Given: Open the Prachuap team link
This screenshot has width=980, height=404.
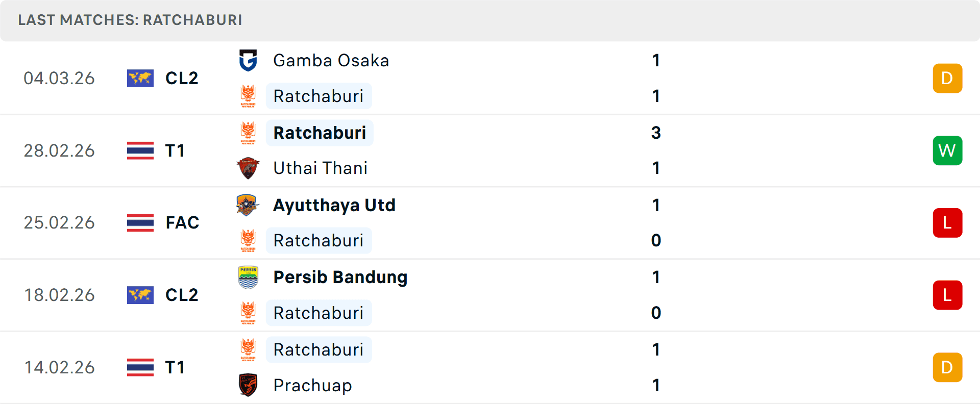Looking at the screenshot, I should coord(312,385).
